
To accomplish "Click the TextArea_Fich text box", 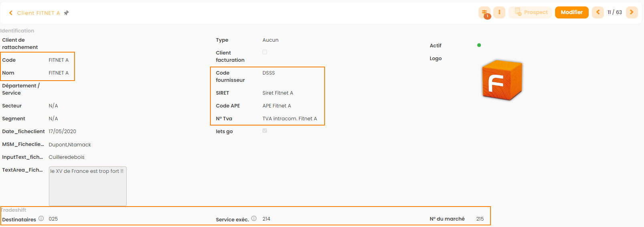I will pyautogui.click(x=87, y=186).
